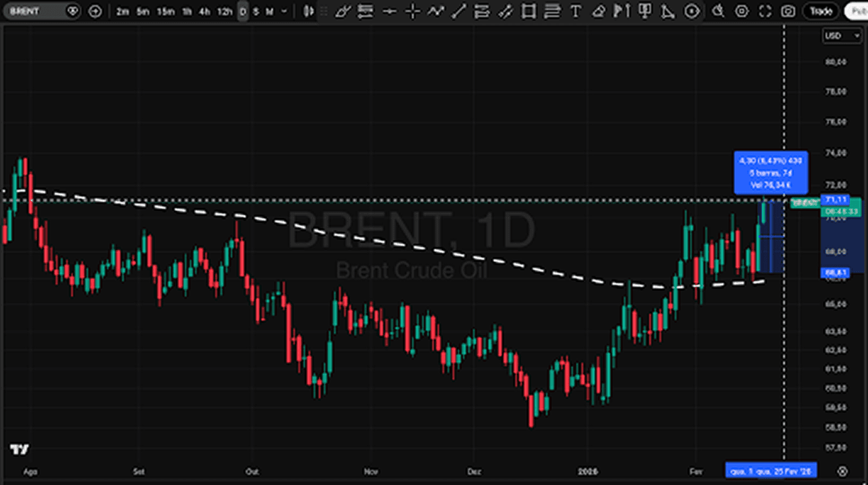
Task: Click the icon inside the BRENT symbol pill
Action: click(x=72, y=11)
